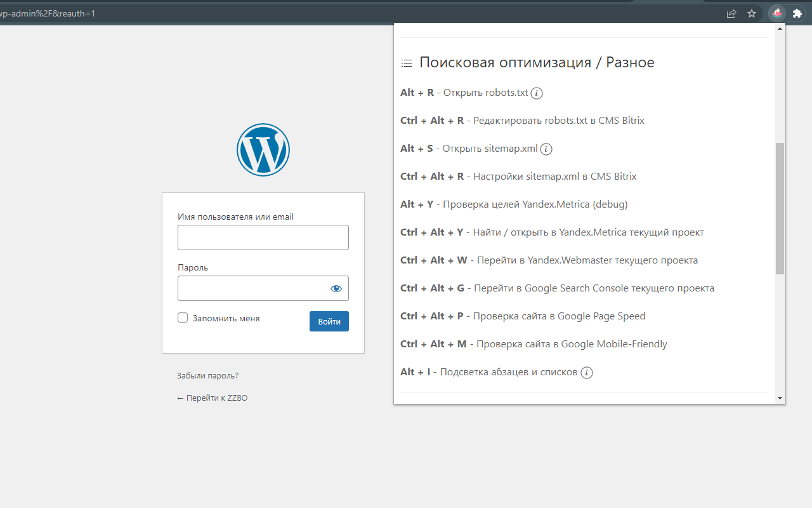Click info icon next to Открыть robots.txt
The height and width of the screenshot is (508, 812).
[x=537, y=93]
